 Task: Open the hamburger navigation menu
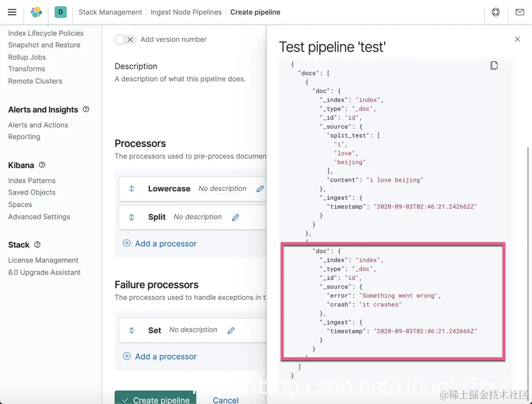12,12
